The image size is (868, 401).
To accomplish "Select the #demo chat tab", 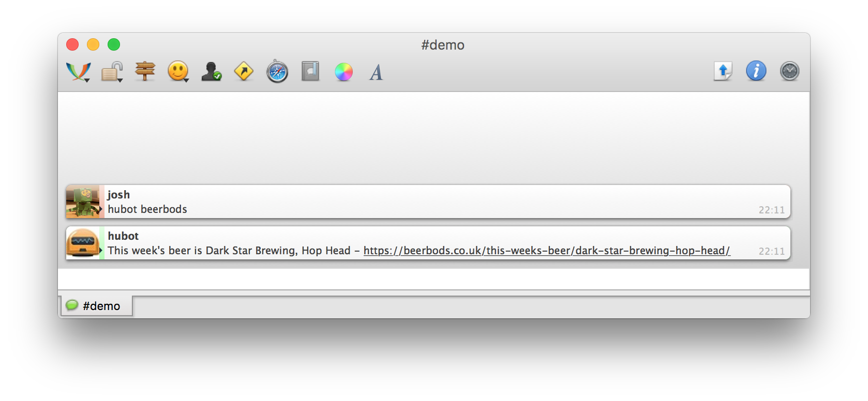I will (97, 306).
